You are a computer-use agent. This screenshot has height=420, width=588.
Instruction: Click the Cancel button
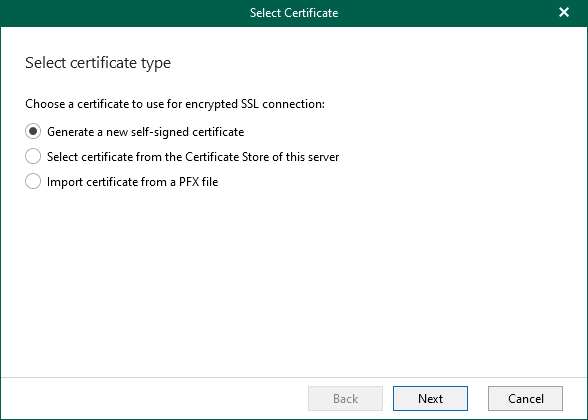point(525,398)
